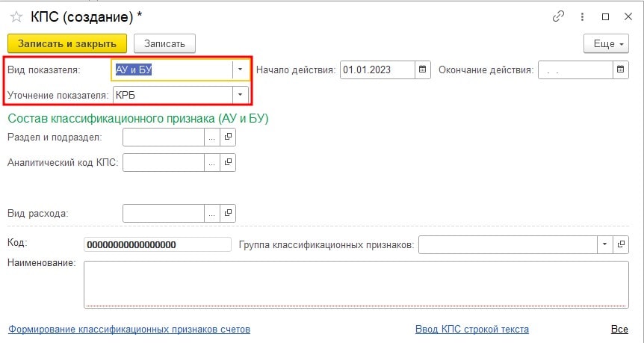Open linked item for Вид расхода
Image resolution: width=644 pixels, height=343 pixels.
pos(229,214)
